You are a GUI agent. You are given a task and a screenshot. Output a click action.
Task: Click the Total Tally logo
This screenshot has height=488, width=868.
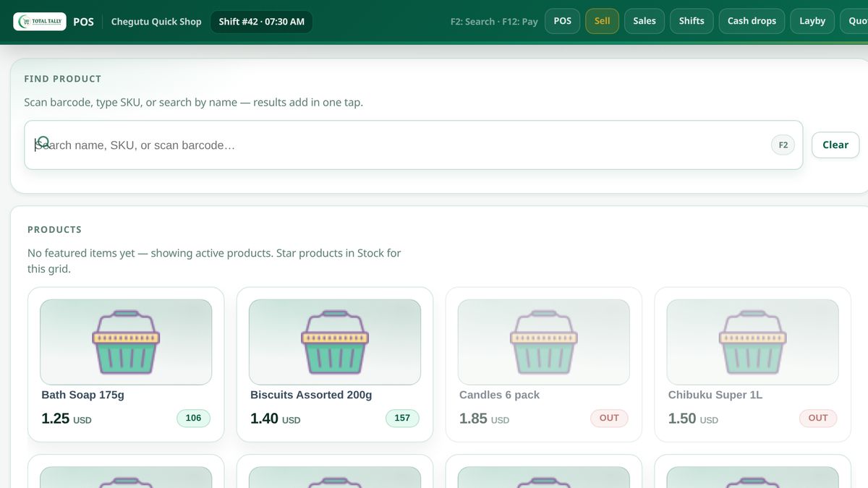[x=40, y=22]
